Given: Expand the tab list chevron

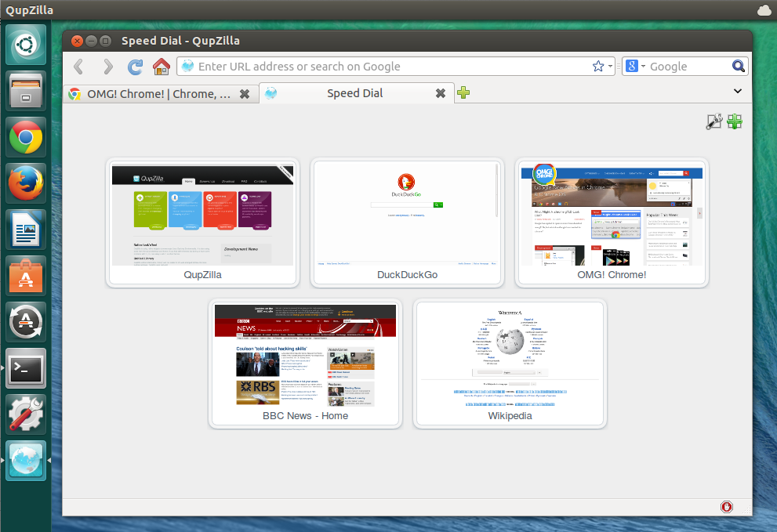Looking at the screenshot, I should (x=737, y=92).
